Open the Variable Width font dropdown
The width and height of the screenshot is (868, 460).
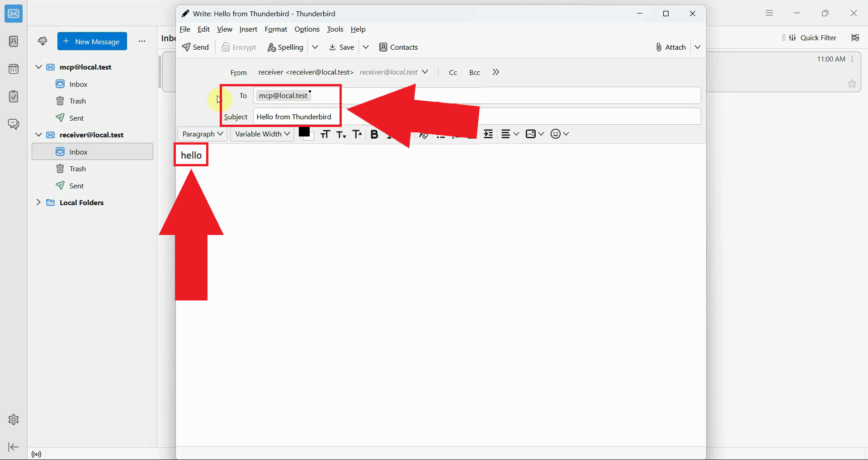pyautogui.click(x=262, y=134)
